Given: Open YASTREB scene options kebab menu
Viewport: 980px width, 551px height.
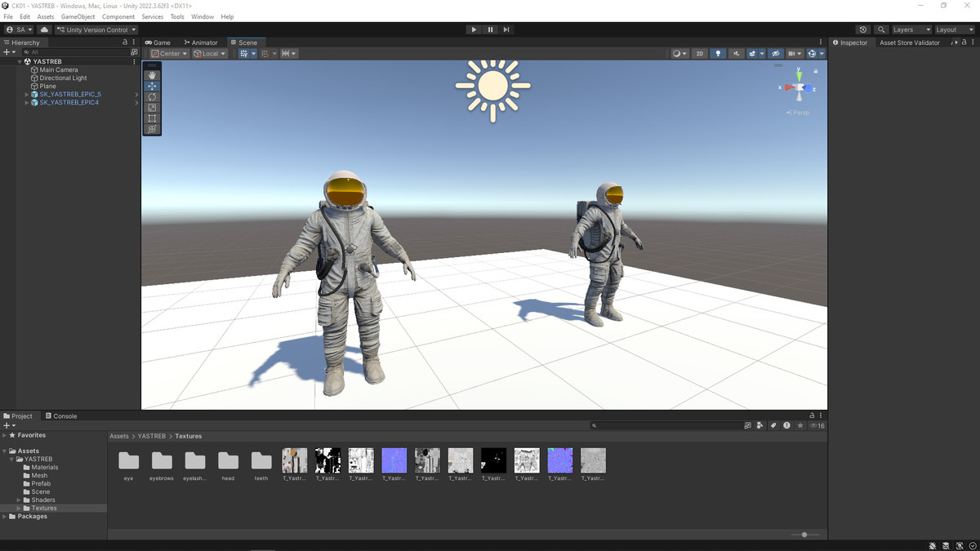Looking at the screenshot, I should point(135,61).
